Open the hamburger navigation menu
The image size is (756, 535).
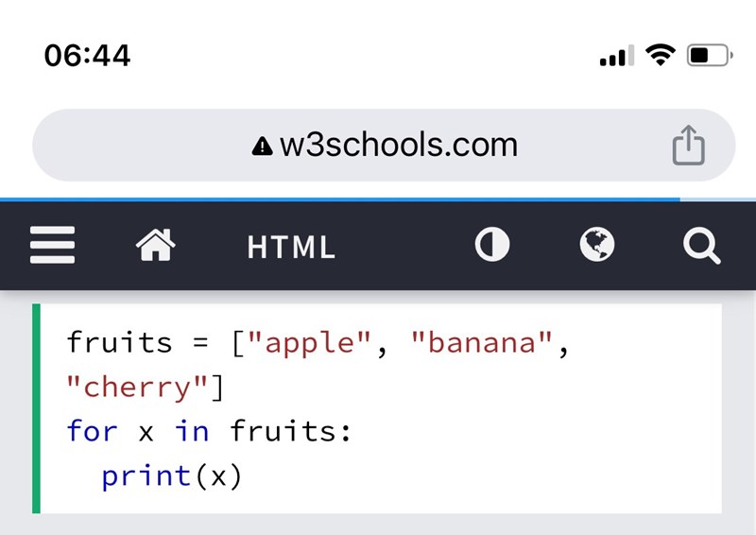point(52,248)
